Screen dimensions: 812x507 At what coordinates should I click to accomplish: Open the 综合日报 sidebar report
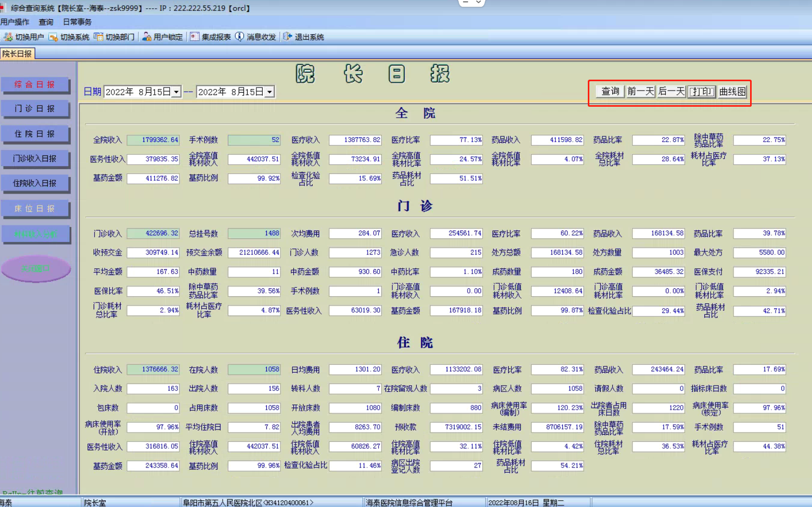[35, 84]
